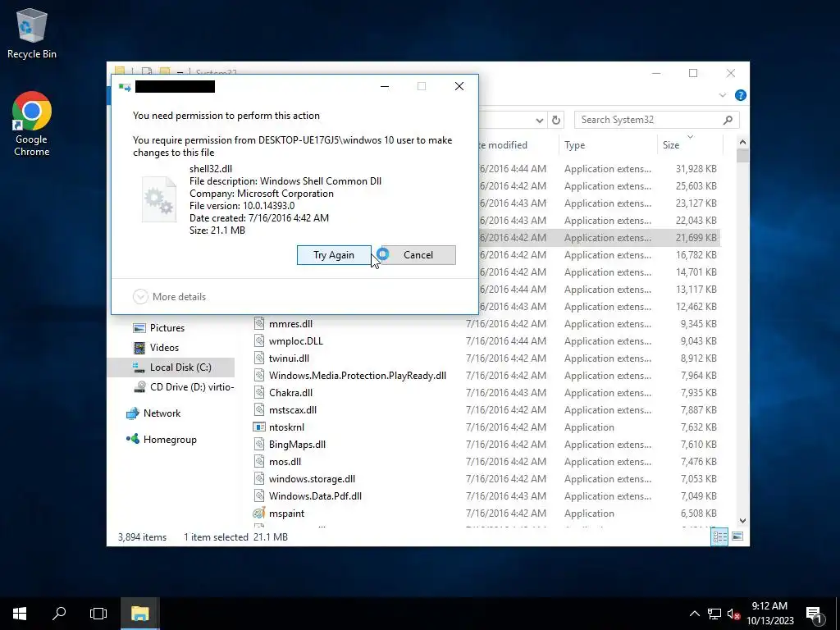Screen dimensions: 840x630
Task: Select the windows.storage.dll file
Action: pyautogui.click(x=312, y=479)
